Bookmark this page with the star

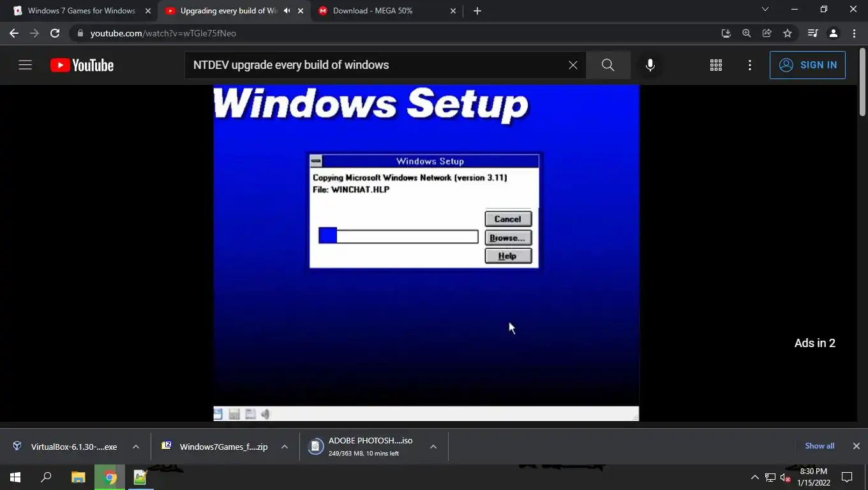coord(788,33)
